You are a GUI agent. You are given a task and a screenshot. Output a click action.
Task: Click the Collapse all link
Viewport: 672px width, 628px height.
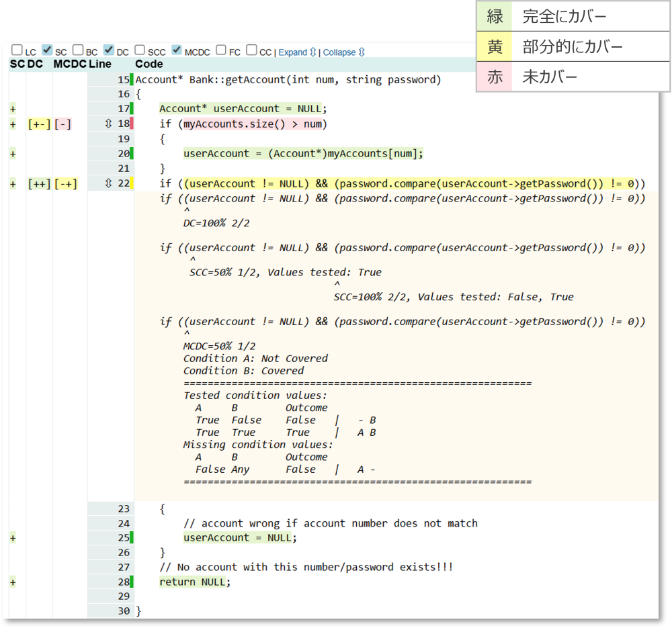[343, 52]
